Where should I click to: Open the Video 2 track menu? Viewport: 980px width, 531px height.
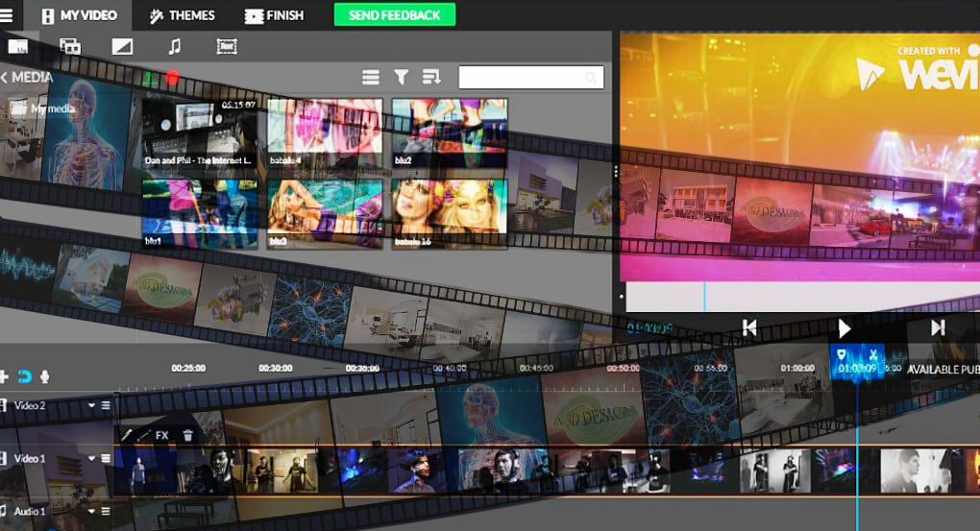pyautogui.click(x=106, y=405)
